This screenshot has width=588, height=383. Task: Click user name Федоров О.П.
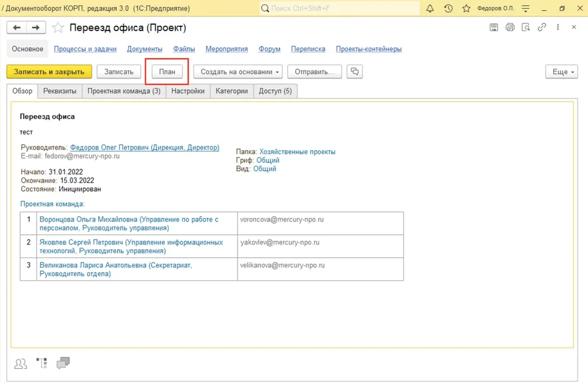click(495, 8)
